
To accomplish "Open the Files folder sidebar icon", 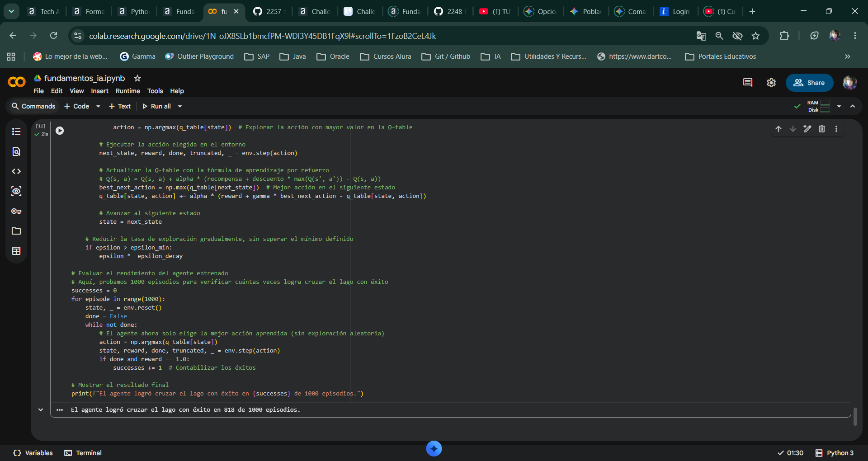I will pos(16,231).
